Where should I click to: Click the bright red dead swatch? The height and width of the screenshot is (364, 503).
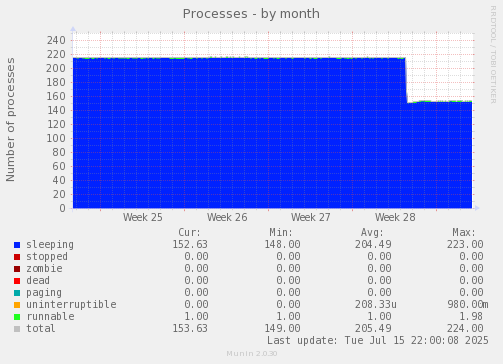coord(17,281)
